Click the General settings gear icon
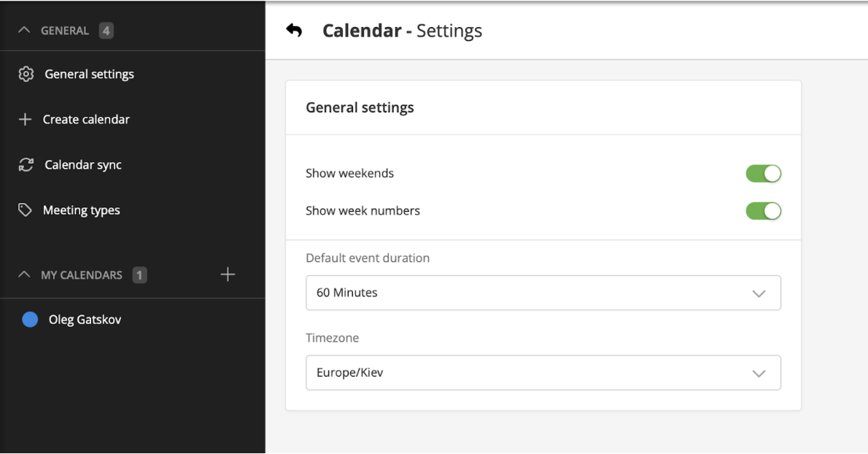Screen dimensions: 868x454 pyautogui.click(x=26, y=74)
